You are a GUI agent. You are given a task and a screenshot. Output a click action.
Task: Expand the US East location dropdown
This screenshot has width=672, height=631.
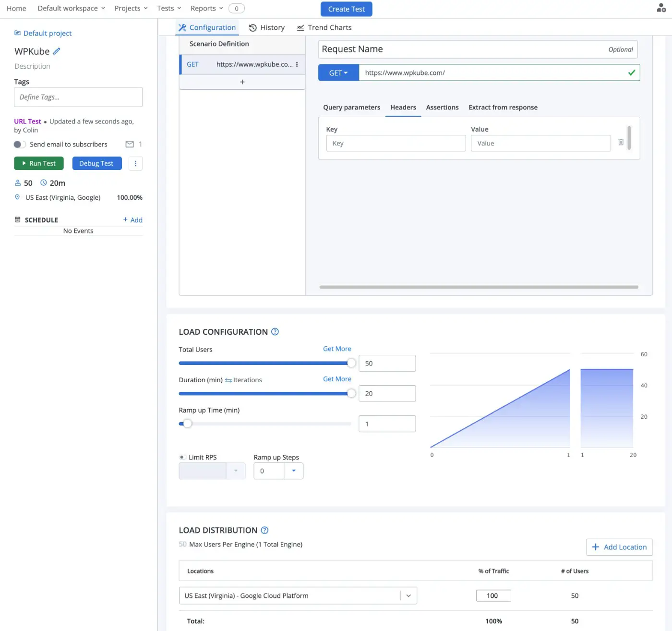click(x=408, y=596)
